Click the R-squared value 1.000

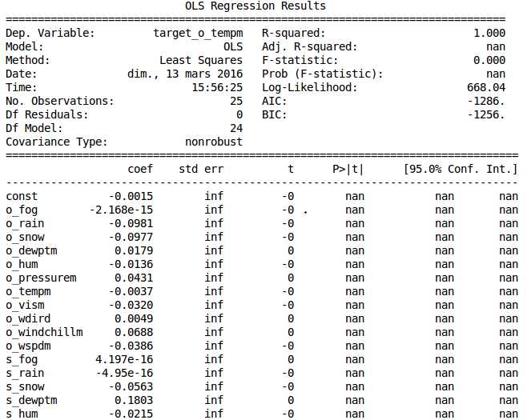click(x=489, y=34)
